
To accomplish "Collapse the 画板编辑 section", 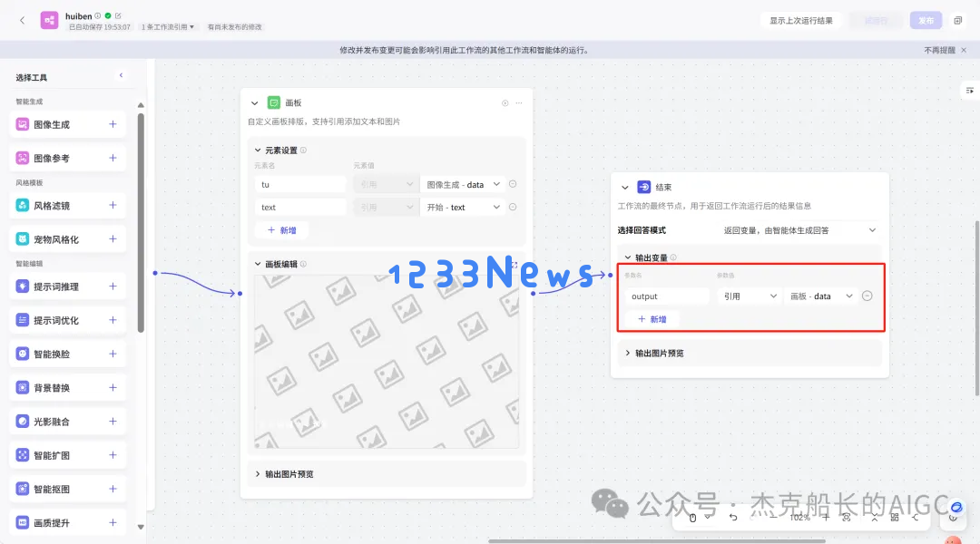I will pyautogui.click(x=258, y=264).
